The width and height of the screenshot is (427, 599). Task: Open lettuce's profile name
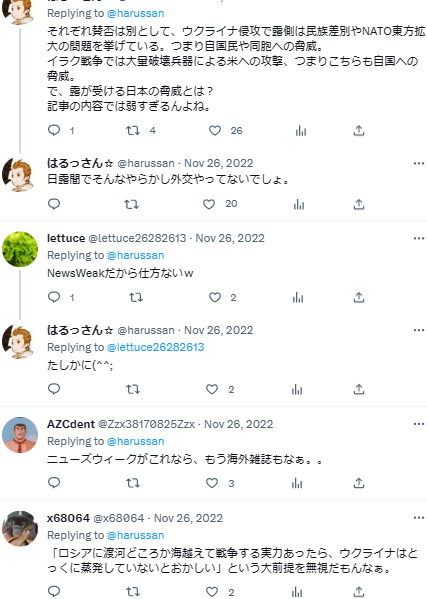66,238
